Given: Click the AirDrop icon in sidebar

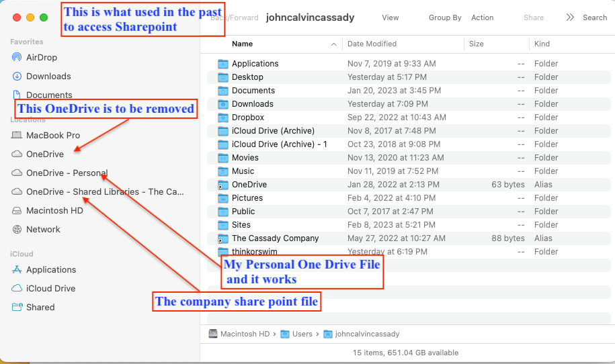Looking at the screenshot, I should point(17,57).
